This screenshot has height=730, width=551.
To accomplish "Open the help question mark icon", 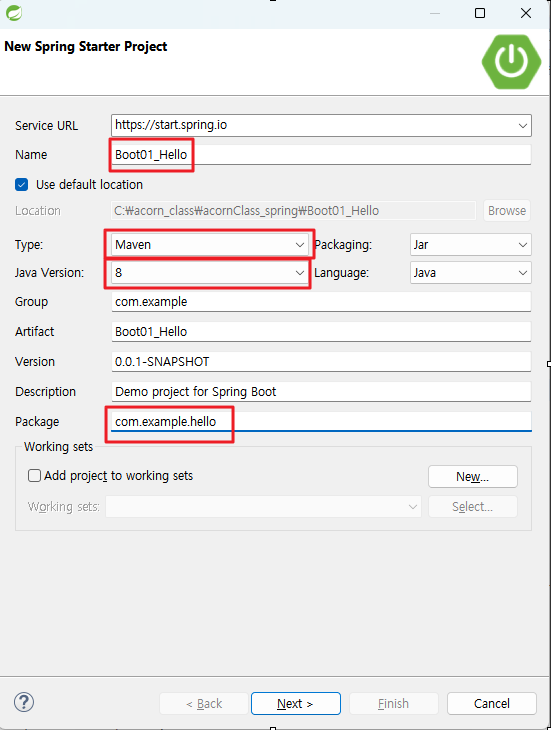I will coord(24,702).
